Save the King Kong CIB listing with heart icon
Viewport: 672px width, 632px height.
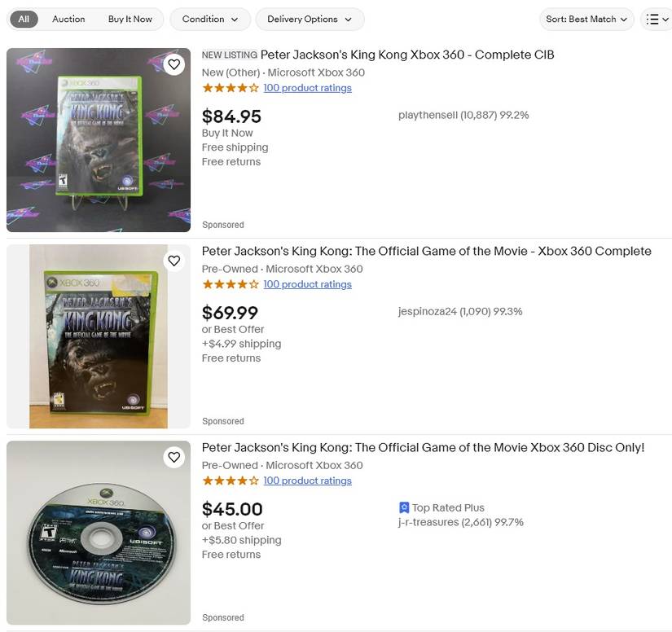coord(173,64)
